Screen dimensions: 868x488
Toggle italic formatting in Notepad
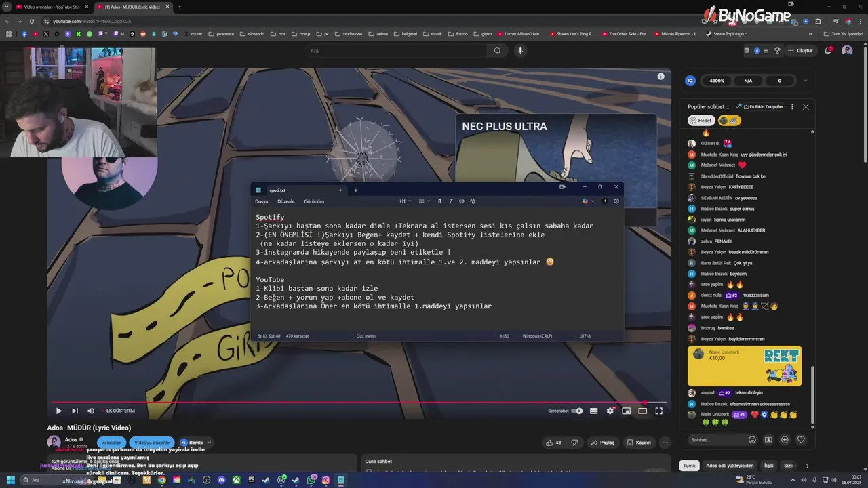pos(450,201)
